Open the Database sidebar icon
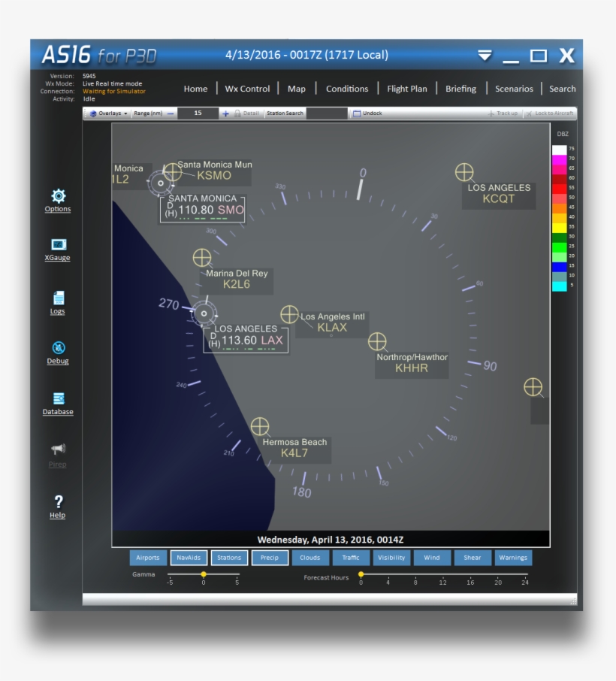This screenshot has width=616, height=681. tap(58, 398)
